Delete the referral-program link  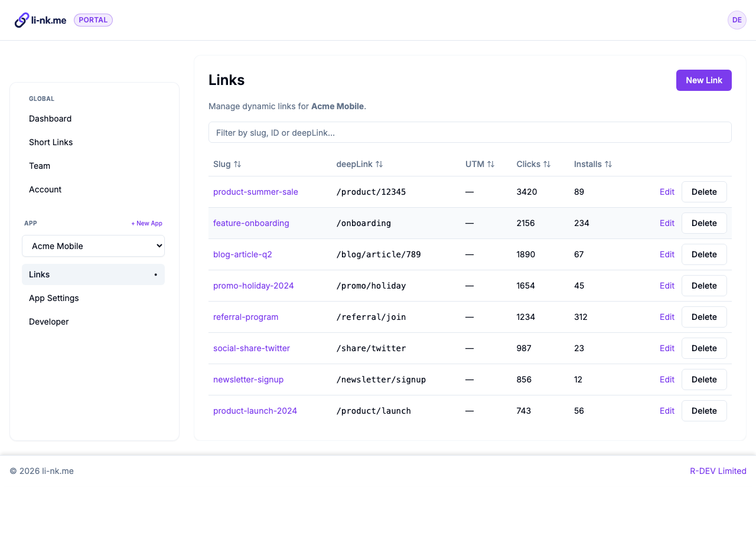(x=703, y=317)
